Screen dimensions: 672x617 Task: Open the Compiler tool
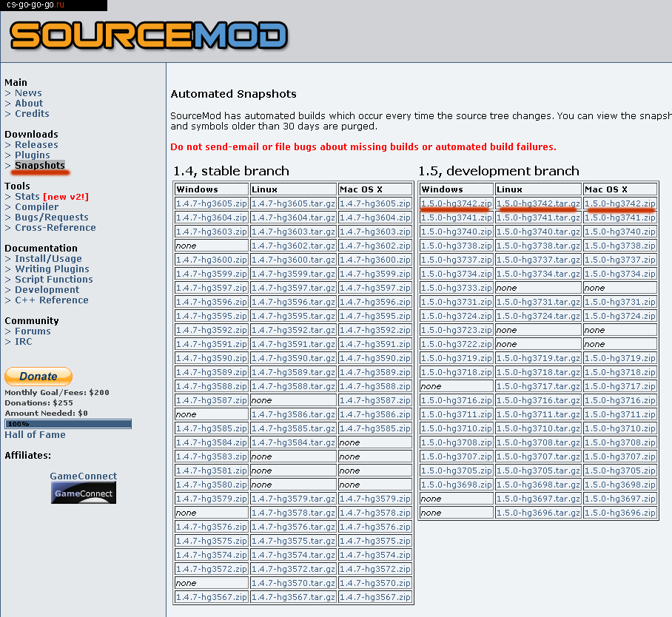point(37,207)
